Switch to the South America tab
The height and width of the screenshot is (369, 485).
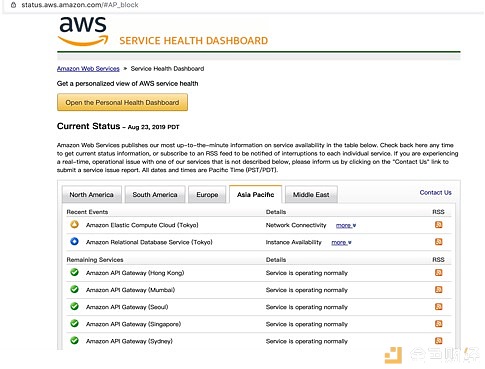pyautogui.click(x=155, y=194)
